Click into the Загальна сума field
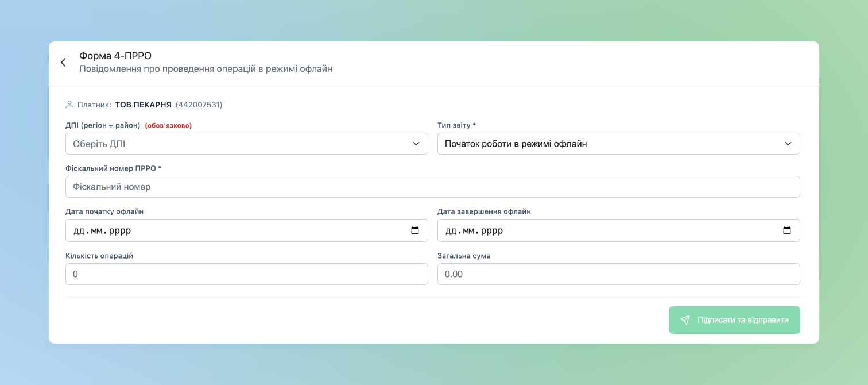868x385 pixels. coord(619,274)
